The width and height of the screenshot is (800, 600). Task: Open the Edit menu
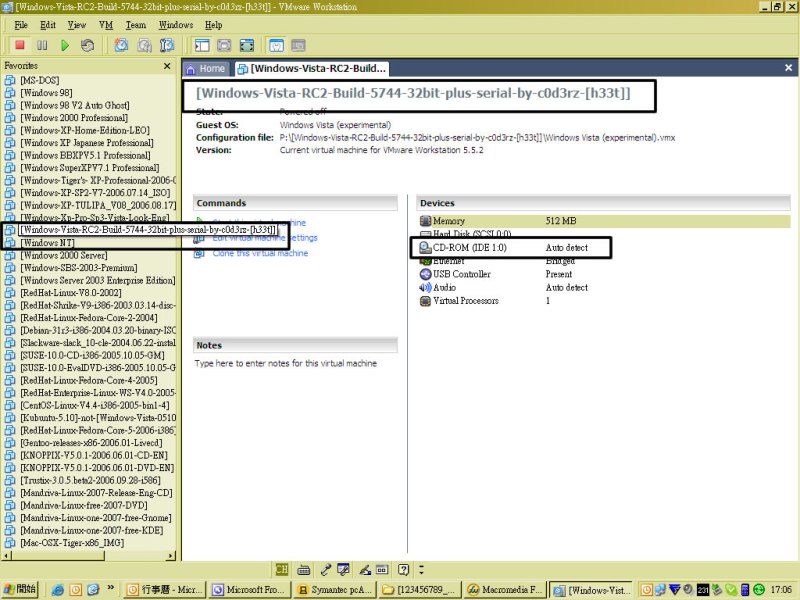click(48, 25)
